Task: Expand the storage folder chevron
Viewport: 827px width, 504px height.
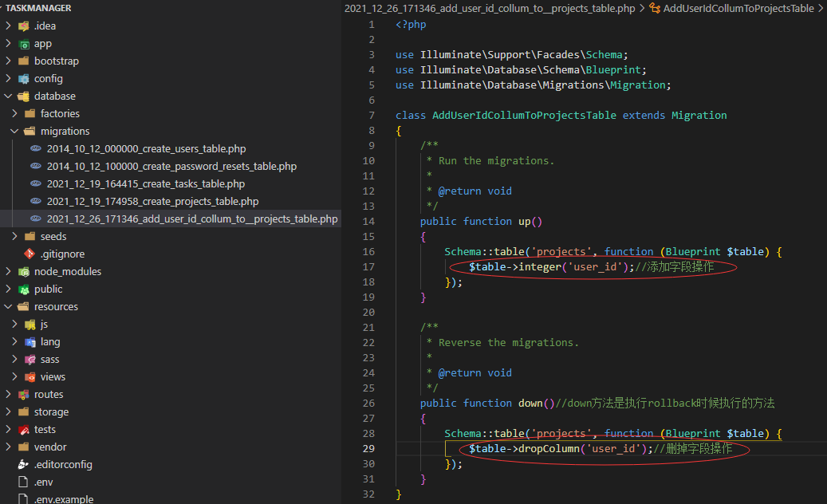Action: pos(8,411)
